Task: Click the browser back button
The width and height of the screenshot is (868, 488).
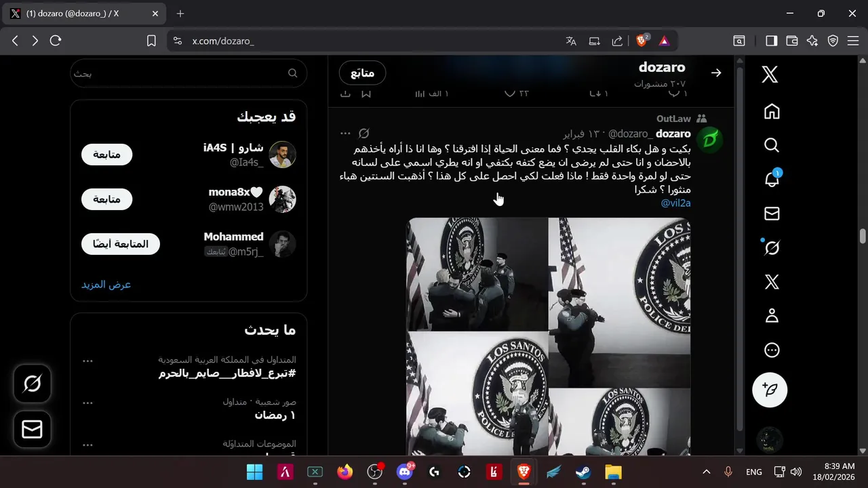Action: (x=15, y=41)
